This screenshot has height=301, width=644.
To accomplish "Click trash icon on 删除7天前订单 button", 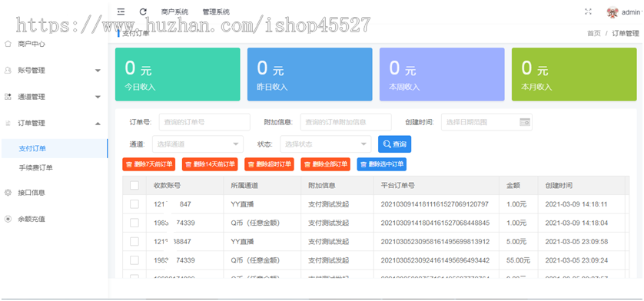I will [129, 164].
